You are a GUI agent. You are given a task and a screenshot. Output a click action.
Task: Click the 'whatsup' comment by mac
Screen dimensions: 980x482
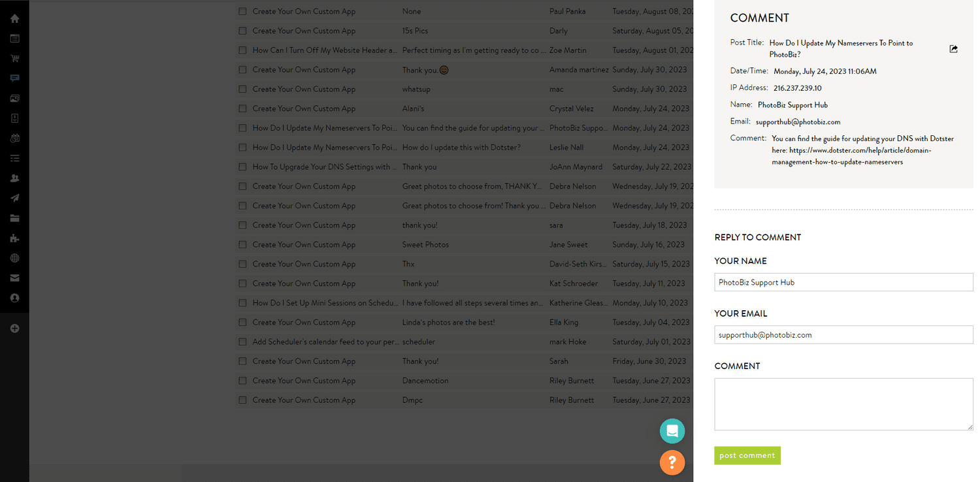pyautogui.click(x=416, y=89)
